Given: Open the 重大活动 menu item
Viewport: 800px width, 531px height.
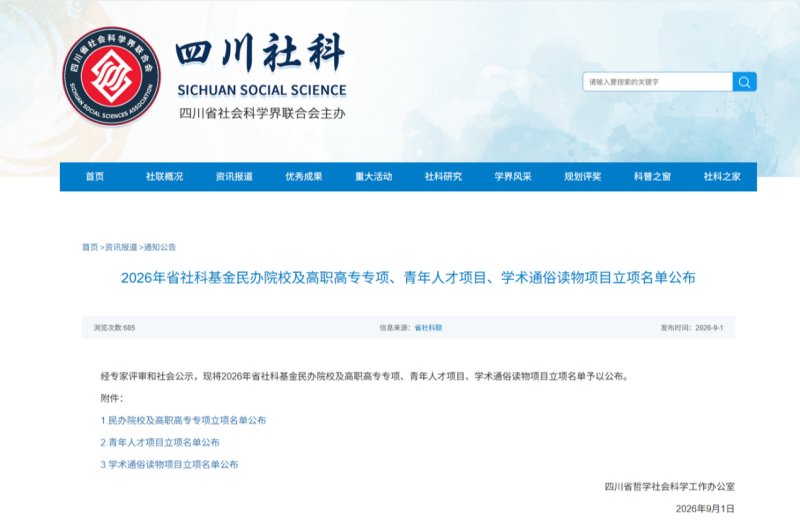Looking at the screenshot, I should 373,176.
